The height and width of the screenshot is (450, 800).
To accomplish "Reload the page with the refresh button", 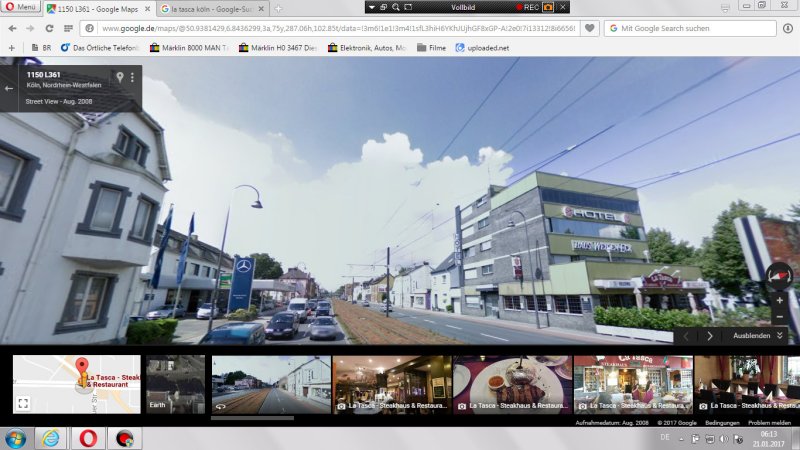I will pos(49,28).
